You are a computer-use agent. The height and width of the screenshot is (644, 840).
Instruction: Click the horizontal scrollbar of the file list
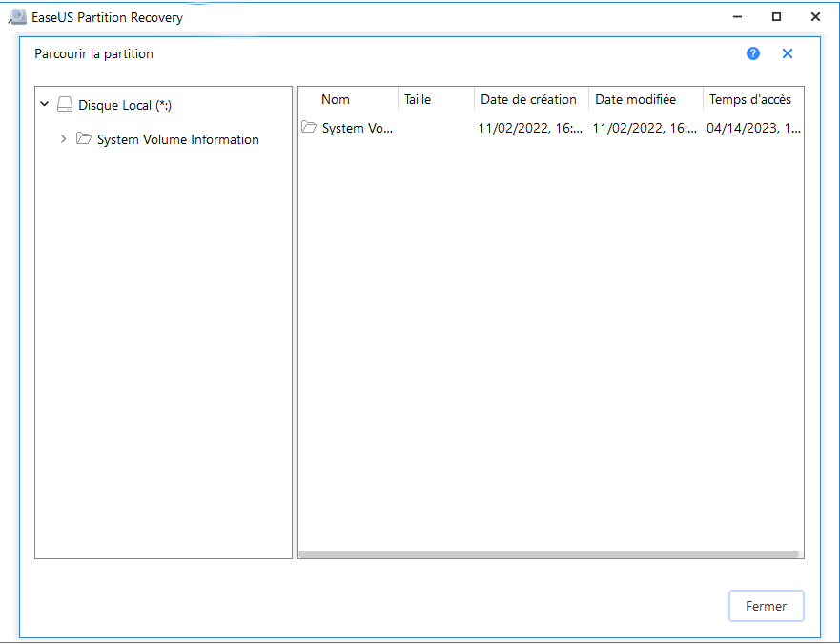tap(548, 554)
